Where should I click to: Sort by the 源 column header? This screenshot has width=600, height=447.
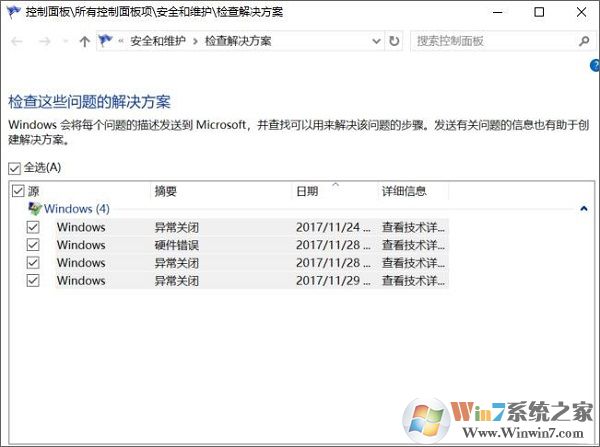[x=34, y=191]
